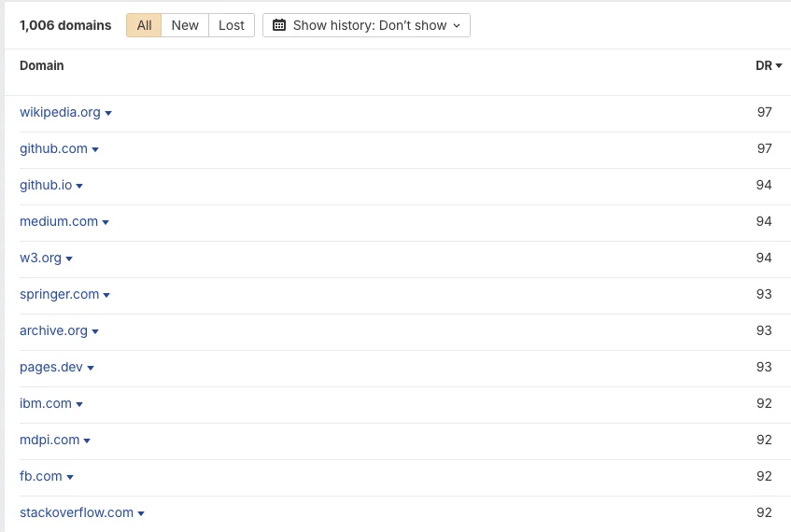Click the 1,006 domains count label

[65, 25]
